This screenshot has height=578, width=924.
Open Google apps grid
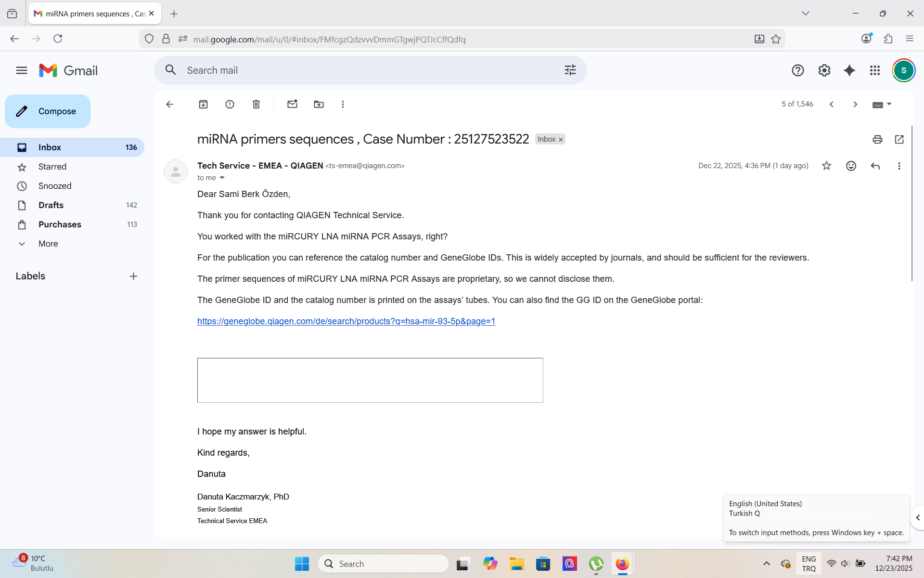875,70
